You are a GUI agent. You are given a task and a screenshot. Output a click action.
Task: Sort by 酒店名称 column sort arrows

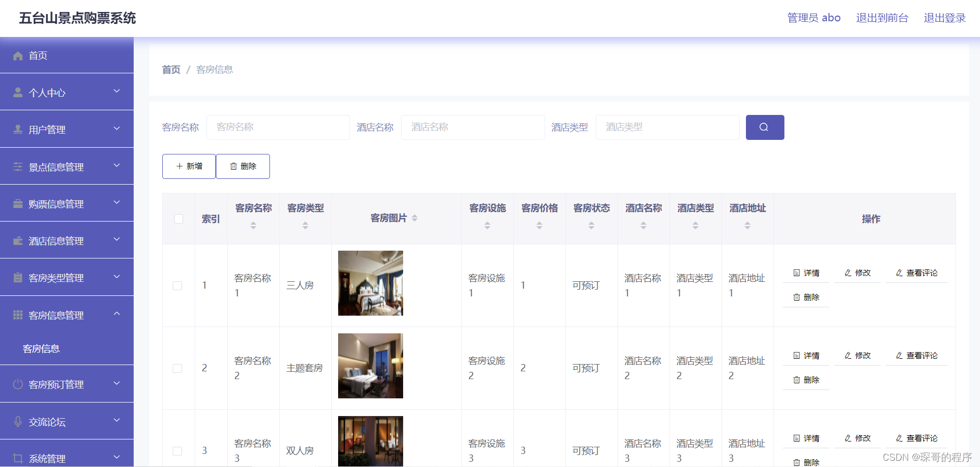(x=643, y=226)
